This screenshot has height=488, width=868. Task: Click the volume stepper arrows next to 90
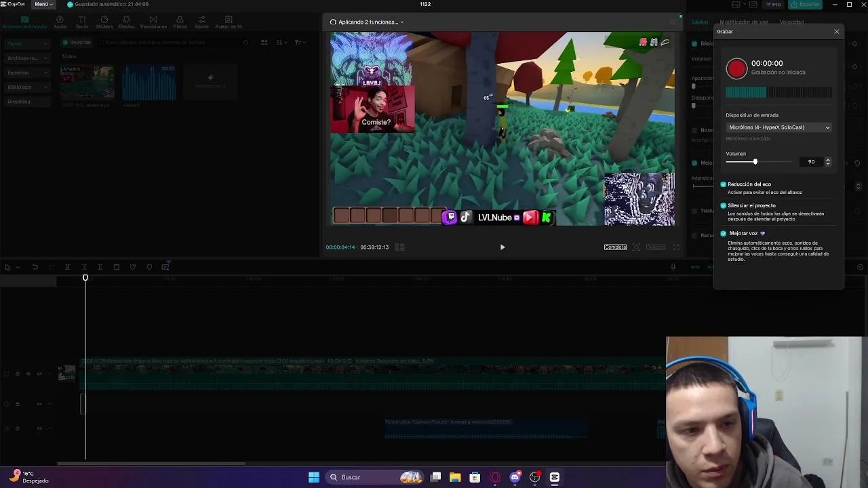[x=828, y=162]
